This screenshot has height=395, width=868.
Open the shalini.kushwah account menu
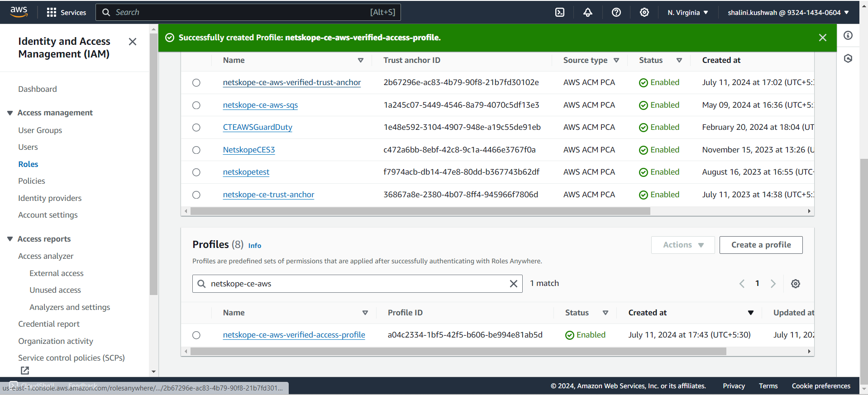point(788,13)
